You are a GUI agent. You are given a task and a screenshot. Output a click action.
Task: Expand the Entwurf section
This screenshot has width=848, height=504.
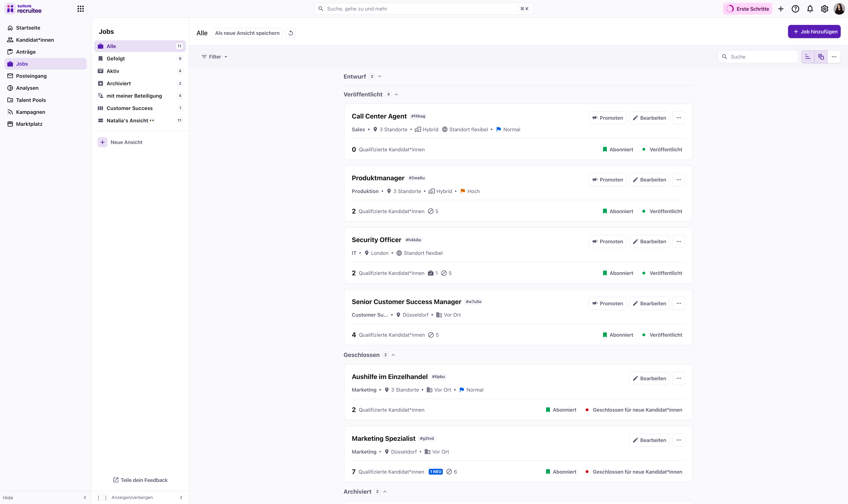[x=380, y=76]
